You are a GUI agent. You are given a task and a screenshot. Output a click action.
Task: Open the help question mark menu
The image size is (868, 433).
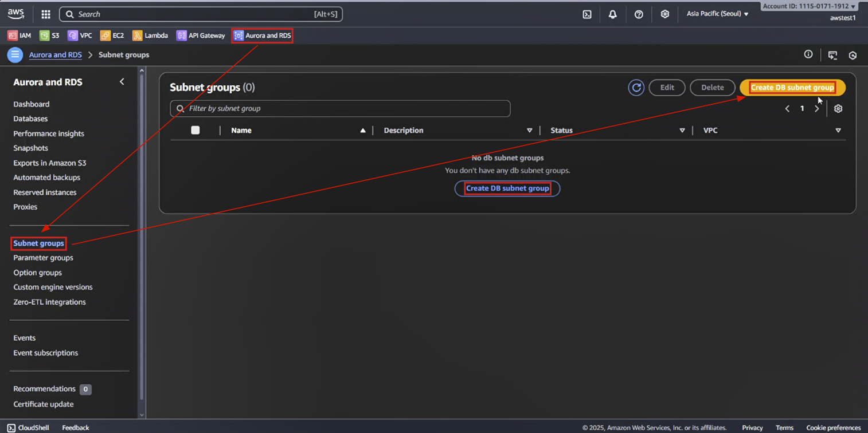pyautogui.click(x=639, y=14)
